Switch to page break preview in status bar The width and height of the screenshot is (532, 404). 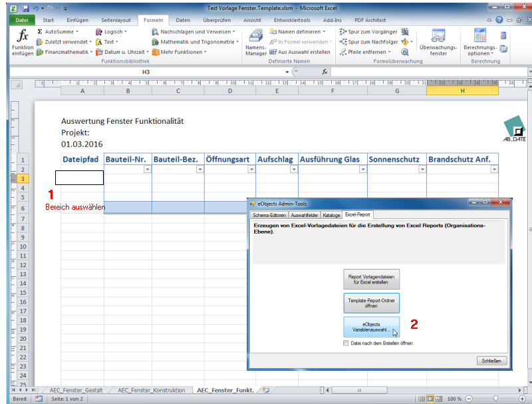pos(439,399)
